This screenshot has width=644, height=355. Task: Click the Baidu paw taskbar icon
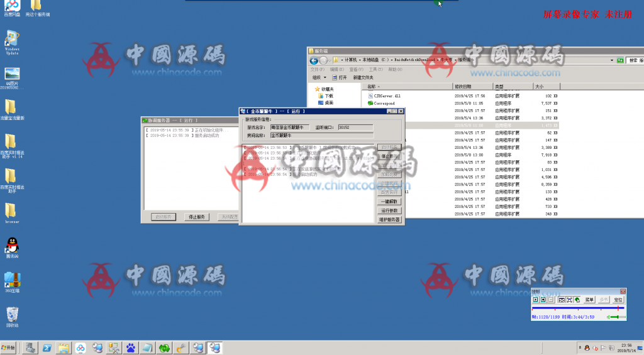pyautogui.click(x=131, y=348)
